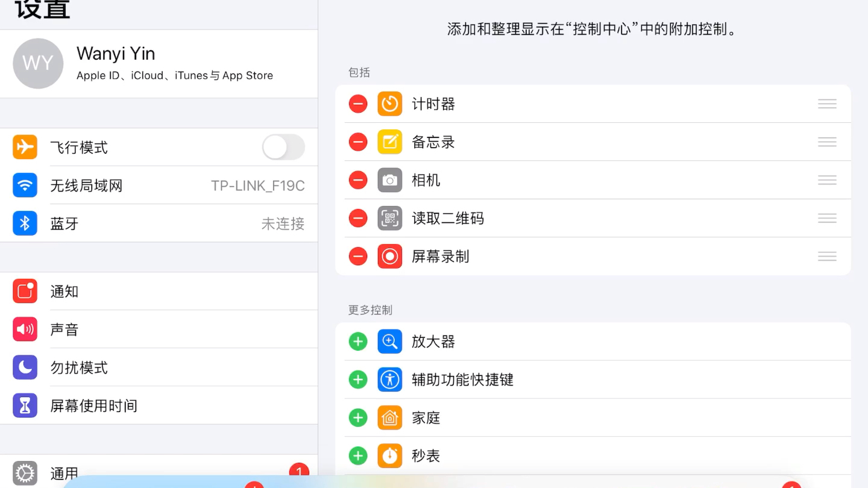Click the 声音 speaker icon
Image resolution: width=868 pixels, height=488 pixels.
click(x=25, y=330)
